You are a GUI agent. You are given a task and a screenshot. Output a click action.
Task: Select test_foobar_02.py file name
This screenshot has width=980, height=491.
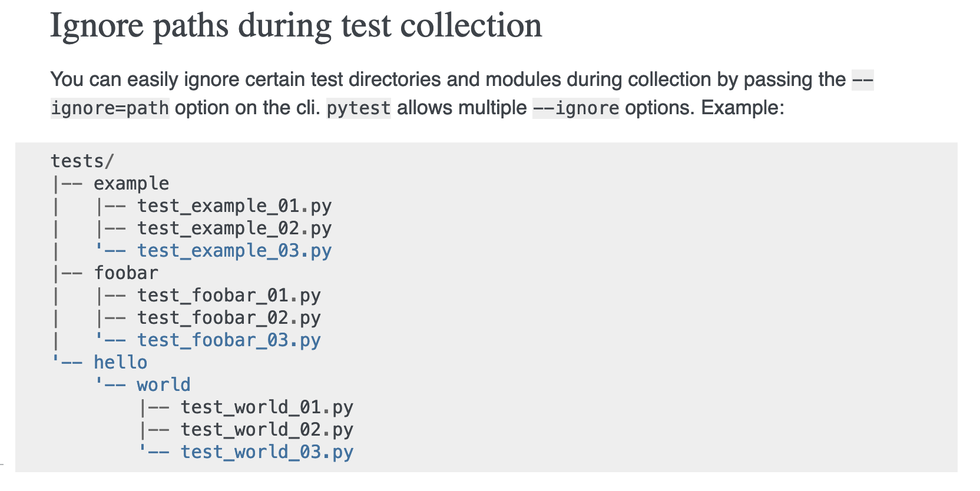click(229, 318)
